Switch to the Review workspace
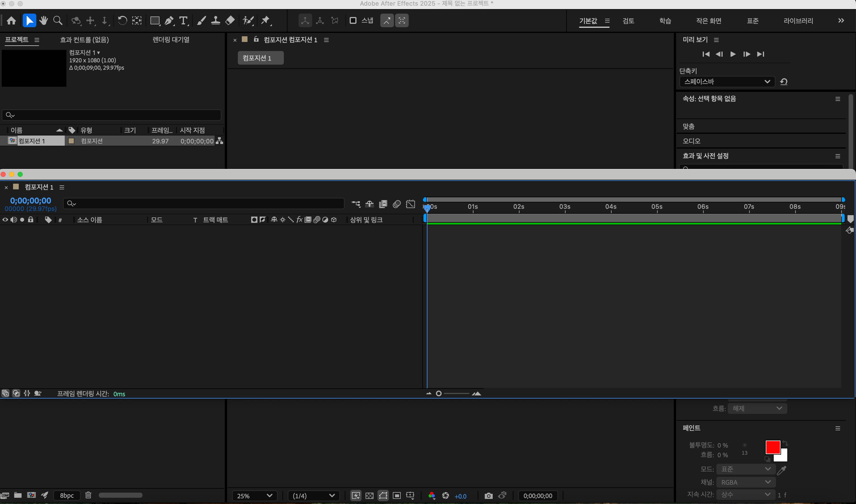The image size is (856, 504). pos(628,21)
